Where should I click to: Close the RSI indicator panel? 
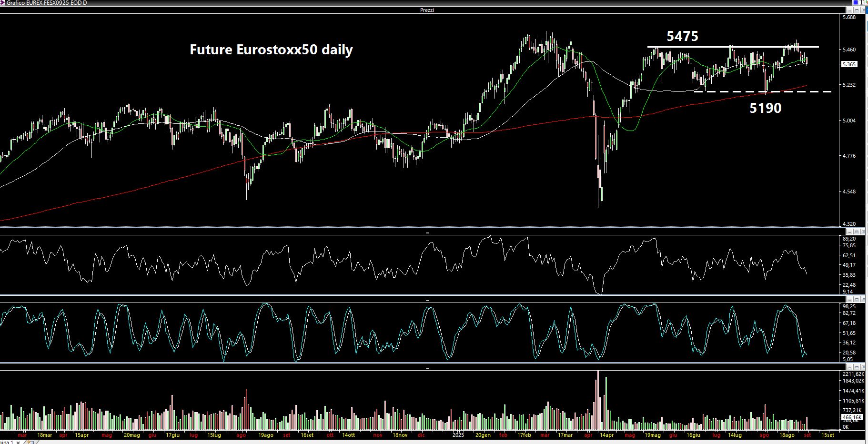863,232
